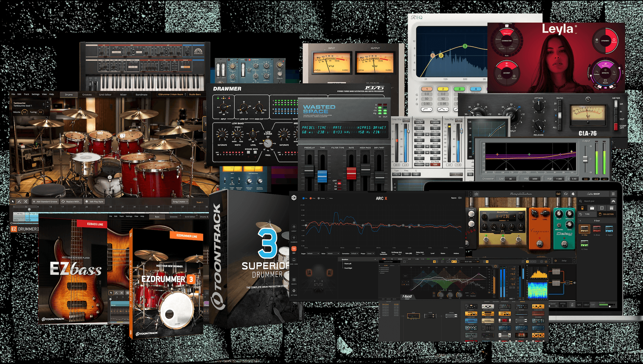Open the EZdrummer 3 Main Room selector

(172, 94)
